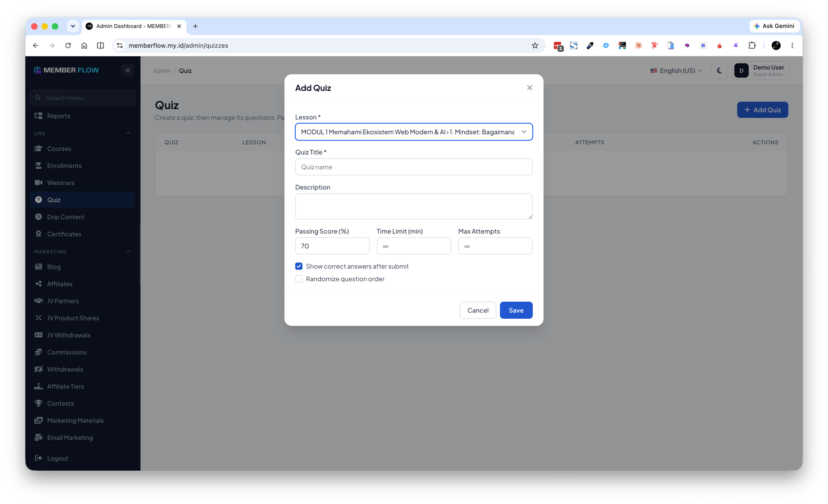Open browser home page icon
The height and width of the screenshot is (504, 828).
tap(84, 45)
